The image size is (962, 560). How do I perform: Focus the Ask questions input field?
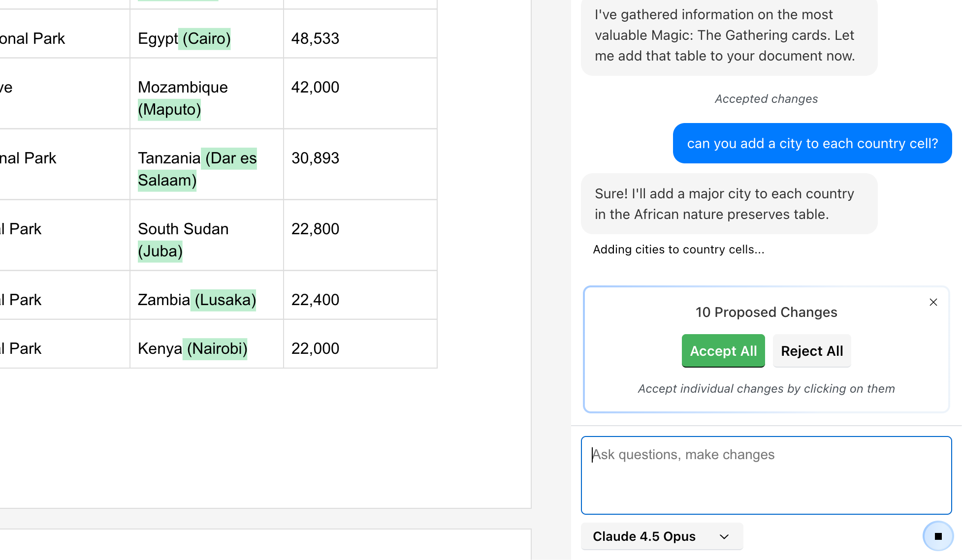[766, 475]
